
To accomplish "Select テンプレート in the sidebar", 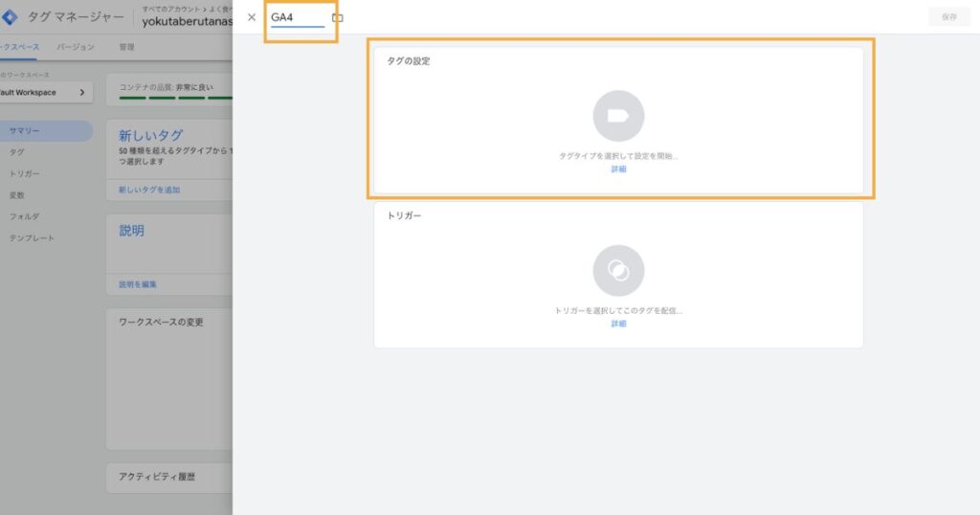I will (32, 238).
